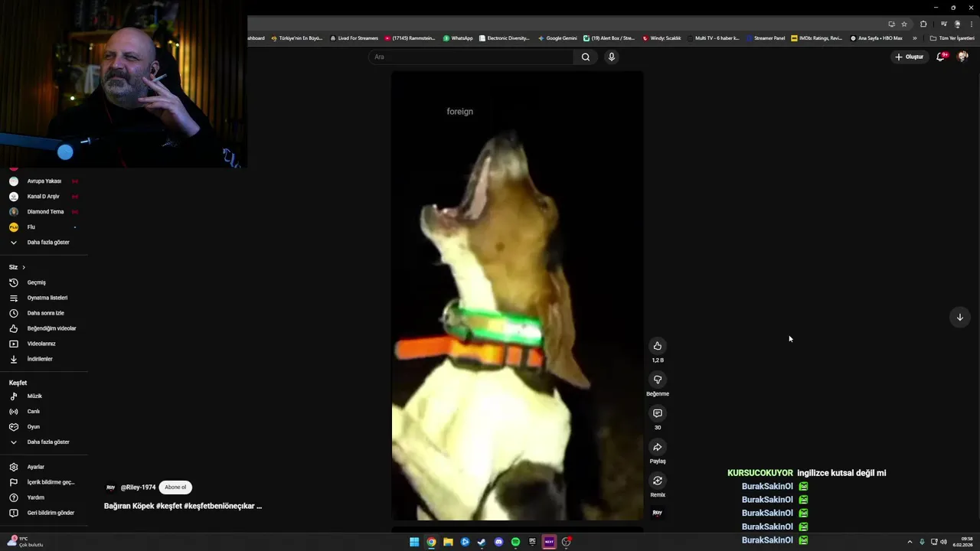980x551 pixels.
Task: Open the account avatar menu
Action: point(963,57)
